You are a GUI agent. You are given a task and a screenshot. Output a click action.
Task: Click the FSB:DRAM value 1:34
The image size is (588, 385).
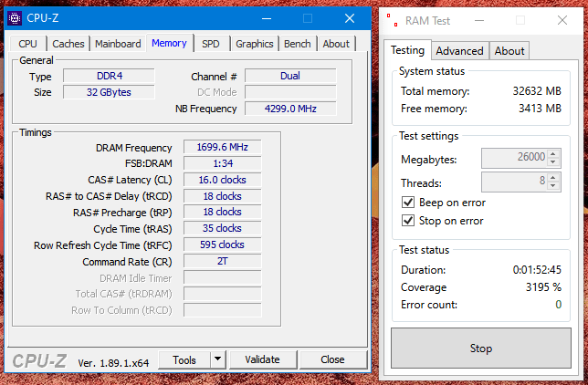[223, 163]
